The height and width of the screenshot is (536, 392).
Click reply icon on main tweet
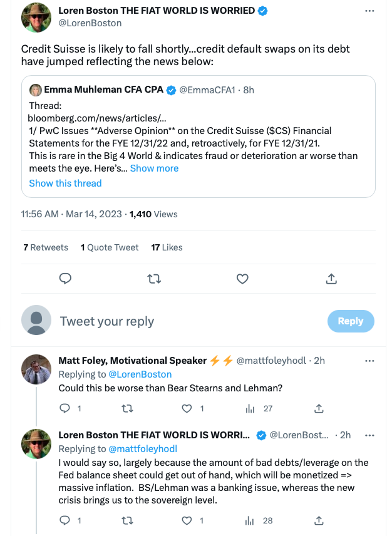(65, 279)
